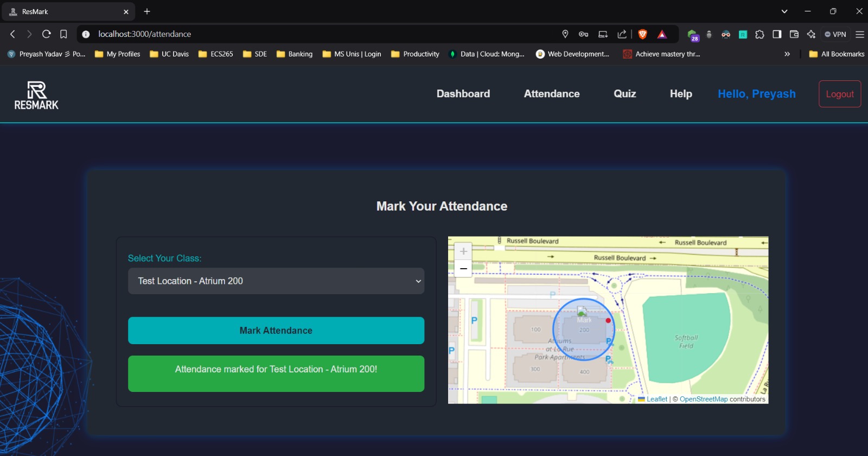
Task: Bookmark this page icon
Action: click(x=63, y=34)
